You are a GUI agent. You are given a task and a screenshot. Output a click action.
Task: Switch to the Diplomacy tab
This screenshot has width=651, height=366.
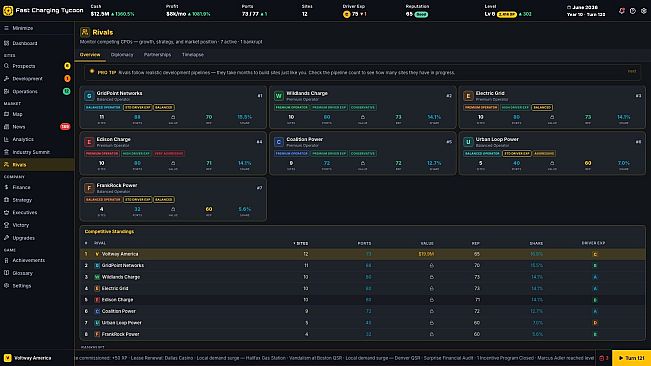(x=122, y=55)
